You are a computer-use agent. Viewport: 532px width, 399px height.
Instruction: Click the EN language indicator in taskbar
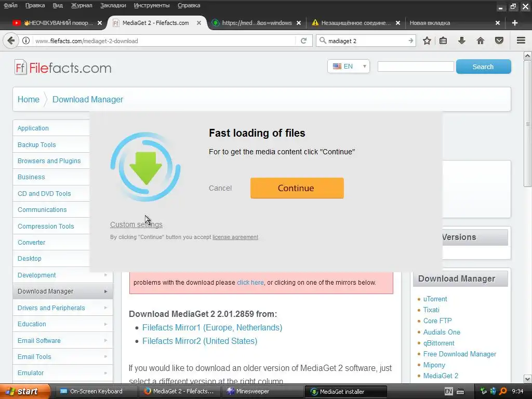pos(448,392)
